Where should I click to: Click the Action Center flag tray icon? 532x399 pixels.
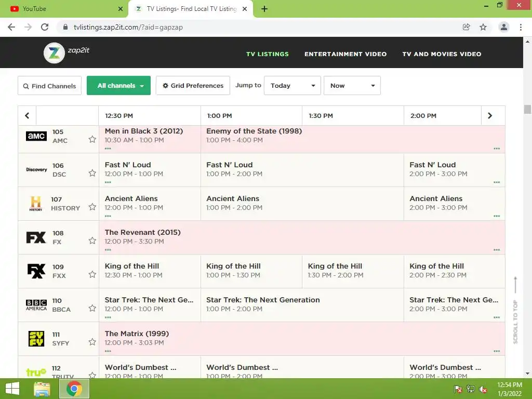click(x=458, y=389)
